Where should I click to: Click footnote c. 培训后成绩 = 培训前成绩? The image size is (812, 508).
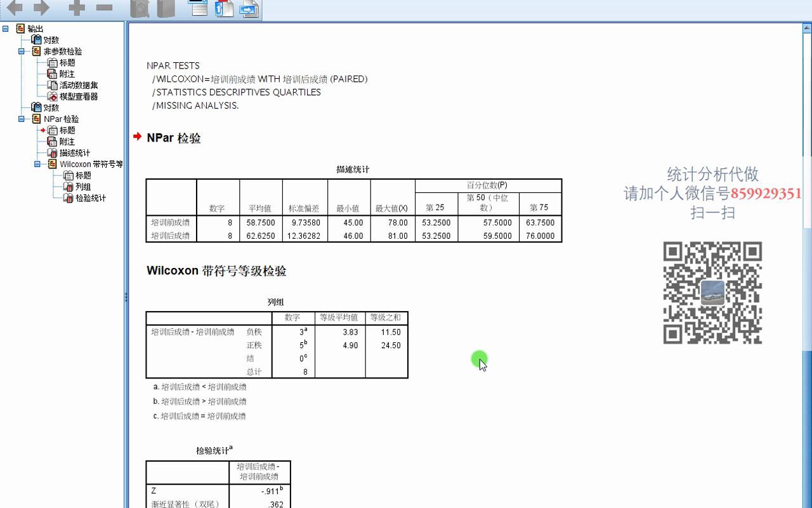click(199, 417)
